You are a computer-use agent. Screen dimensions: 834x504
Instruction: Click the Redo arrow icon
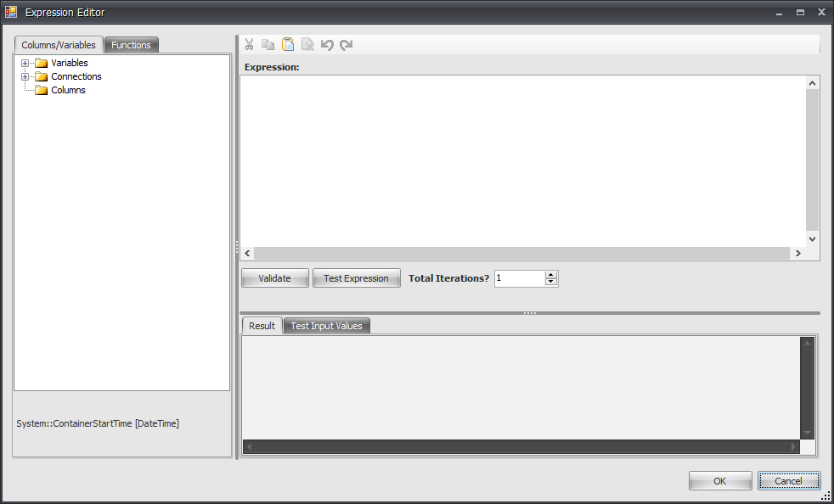point(346,44)
